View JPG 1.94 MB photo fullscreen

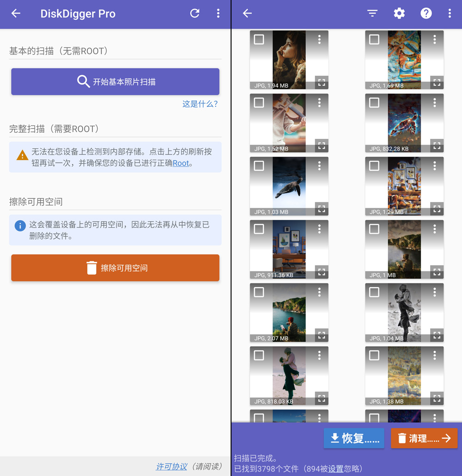coord(322,82)
